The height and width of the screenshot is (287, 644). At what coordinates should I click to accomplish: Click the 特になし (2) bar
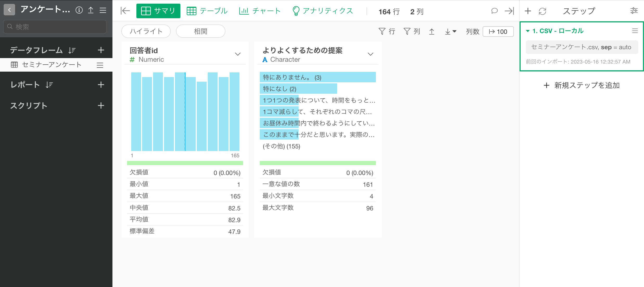(x=298, y=89)
